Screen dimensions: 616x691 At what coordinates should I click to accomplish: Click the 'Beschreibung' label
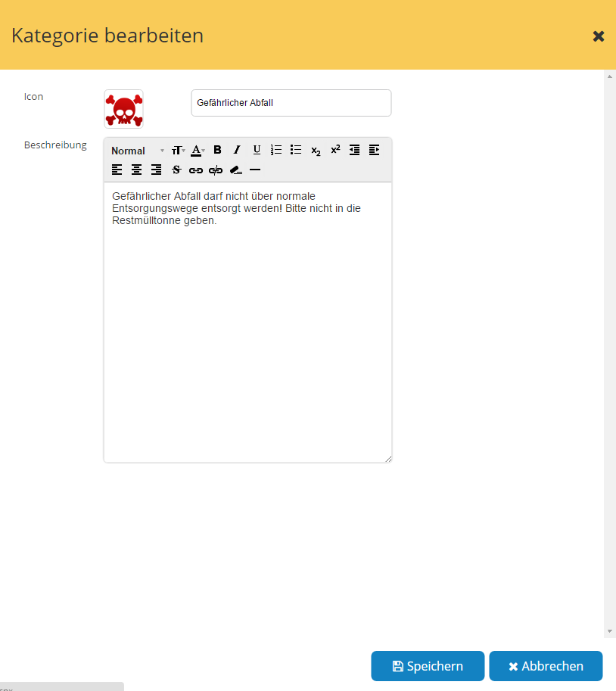pos(55,145)
